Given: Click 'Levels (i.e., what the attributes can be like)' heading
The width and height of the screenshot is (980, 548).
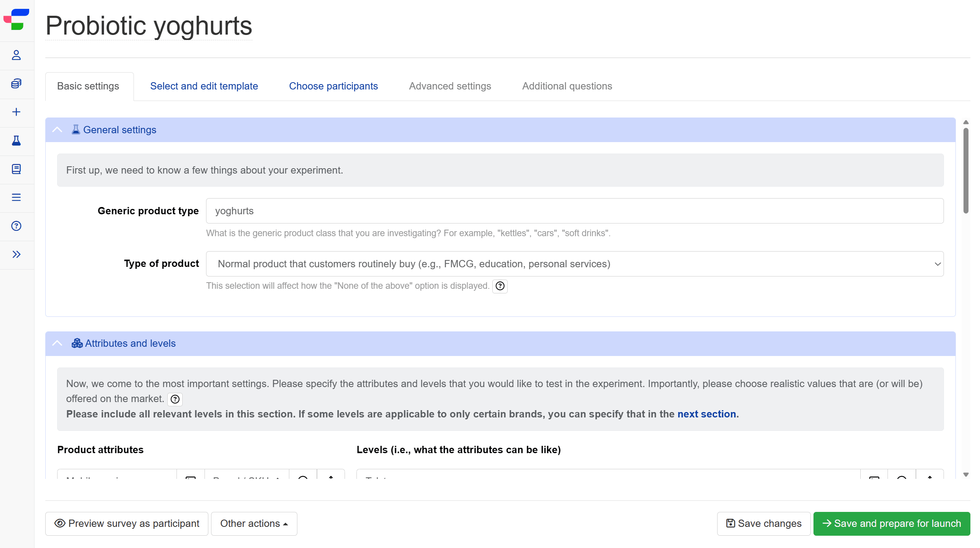Looking at the screenshot, I should (459, 450).
